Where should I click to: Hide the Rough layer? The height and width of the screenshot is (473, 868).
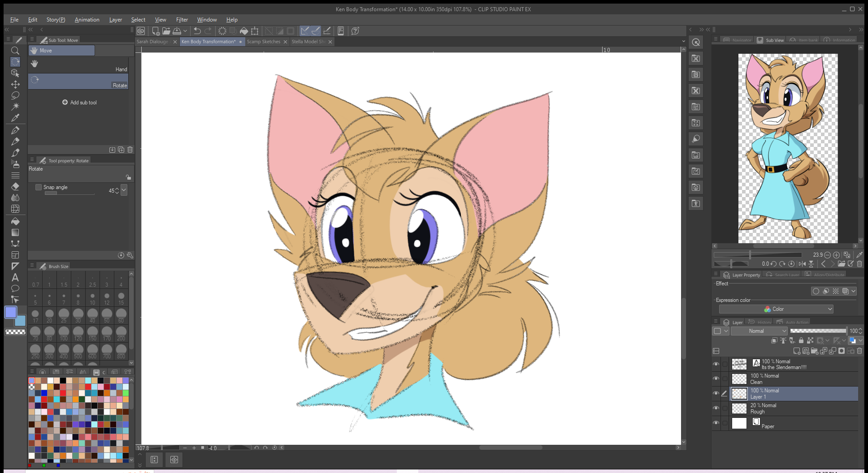pos(716,408)
